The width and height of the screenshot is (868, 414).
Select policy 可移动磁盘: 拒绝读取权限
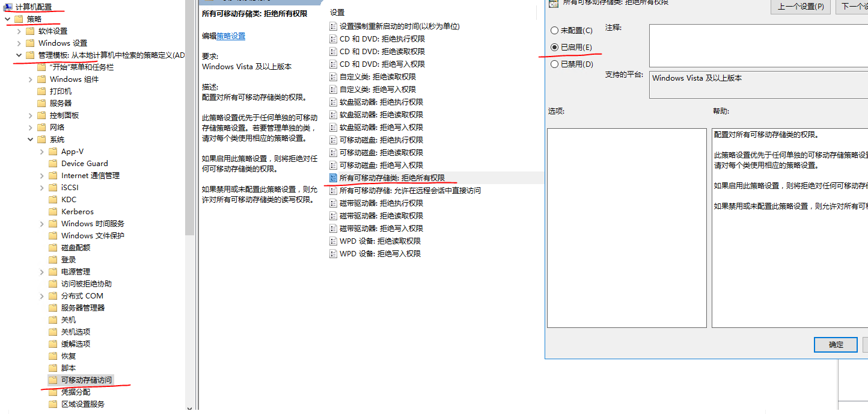[381, 152]
